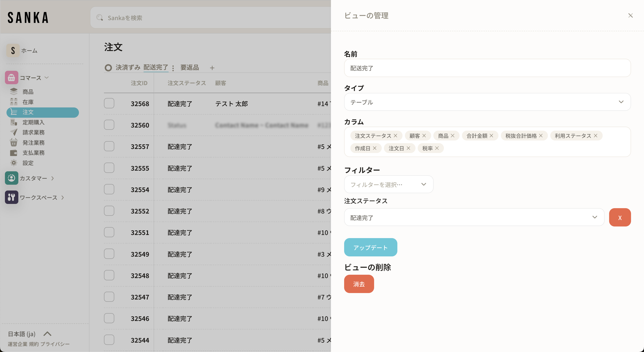Click the plus icon to add view
644x352 pixels.
click(212, 68)
